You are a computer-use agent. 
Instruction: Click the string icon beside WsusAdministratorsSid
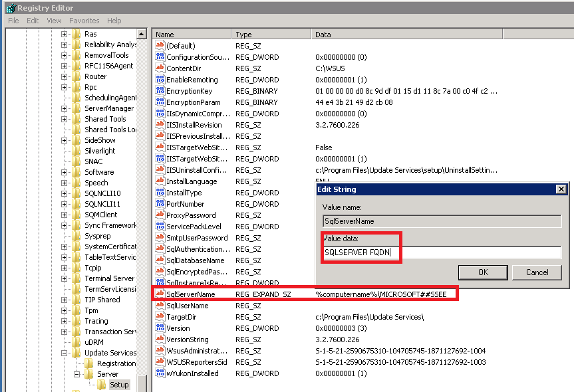pyautogui.click(x=159, y=350)
